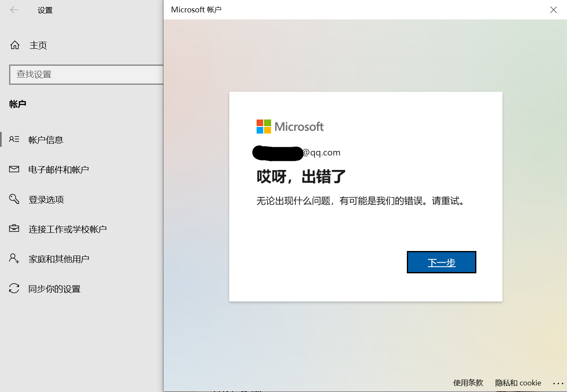
Task: Open the 帐户信息 page
Action: coord(46,140)
